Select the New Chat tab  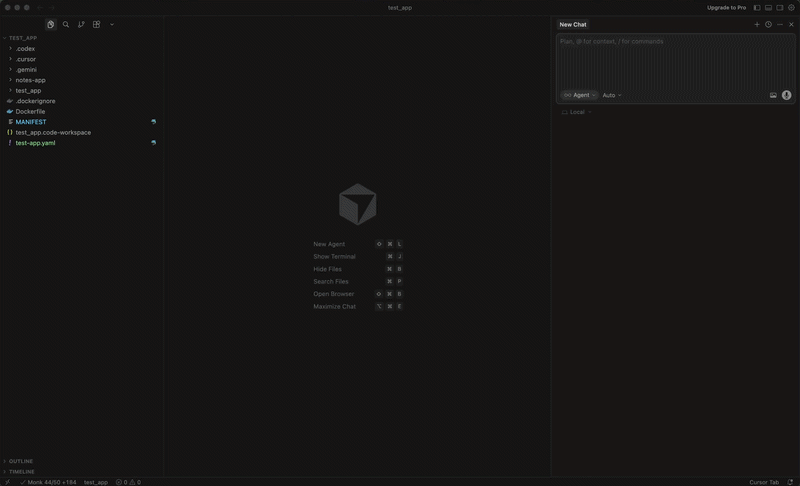pos(572,24)
